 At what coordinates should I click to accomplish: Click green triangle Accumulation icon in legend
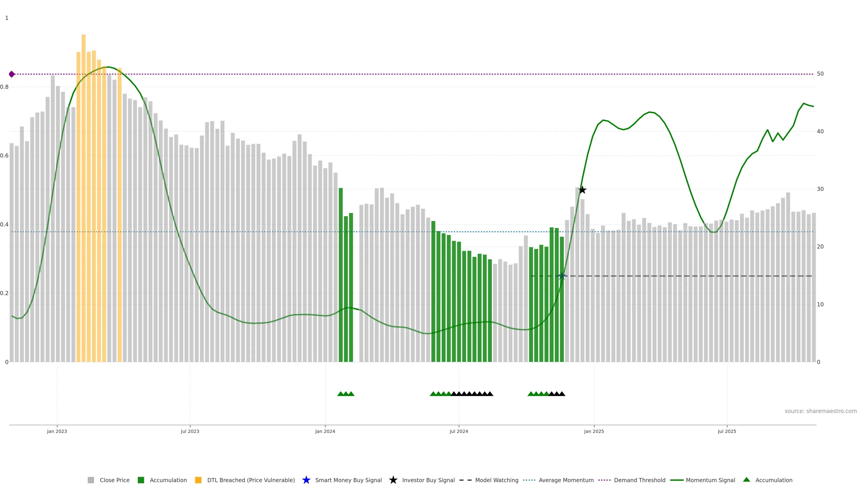(746, 480)
